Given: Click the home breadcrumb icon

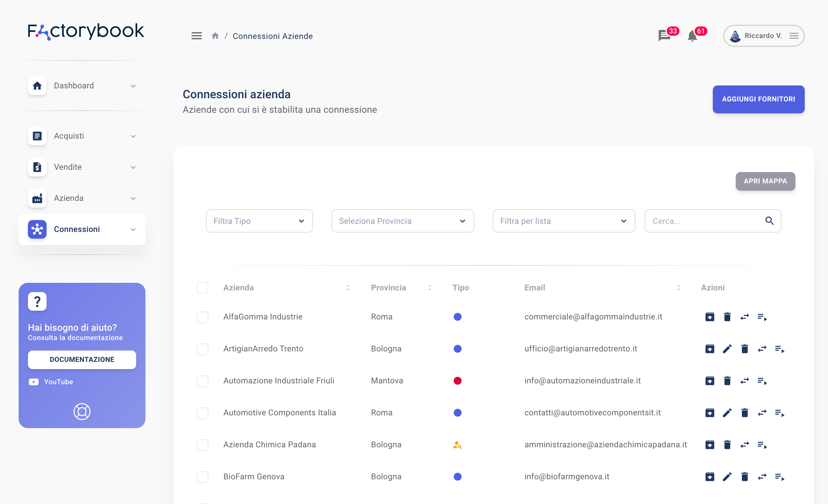Looking at the screenshot, I should tap(215, 36).
